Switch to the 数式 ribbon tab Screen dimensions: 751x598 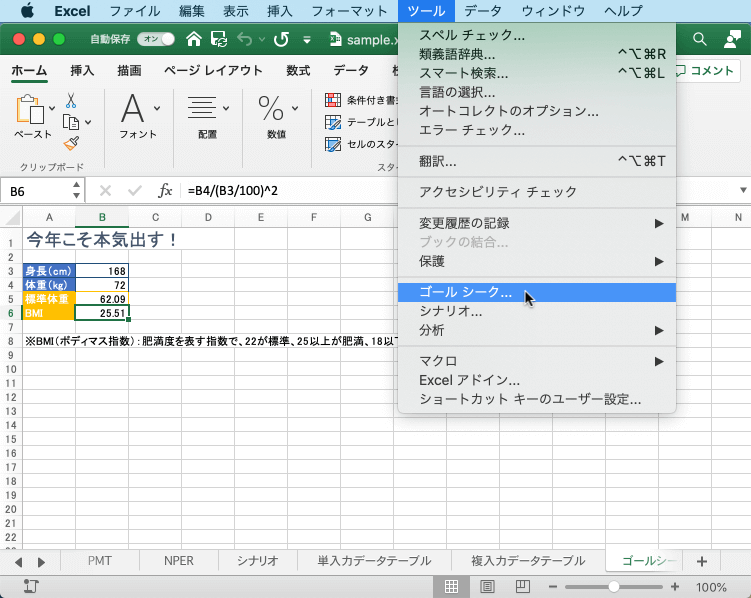pyautogui.click(x=298, y=70)
